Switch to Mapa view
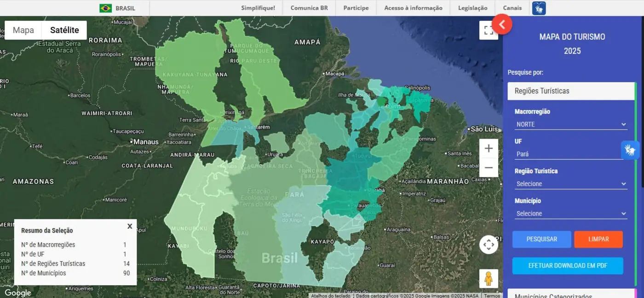 [x=23, y=30]
